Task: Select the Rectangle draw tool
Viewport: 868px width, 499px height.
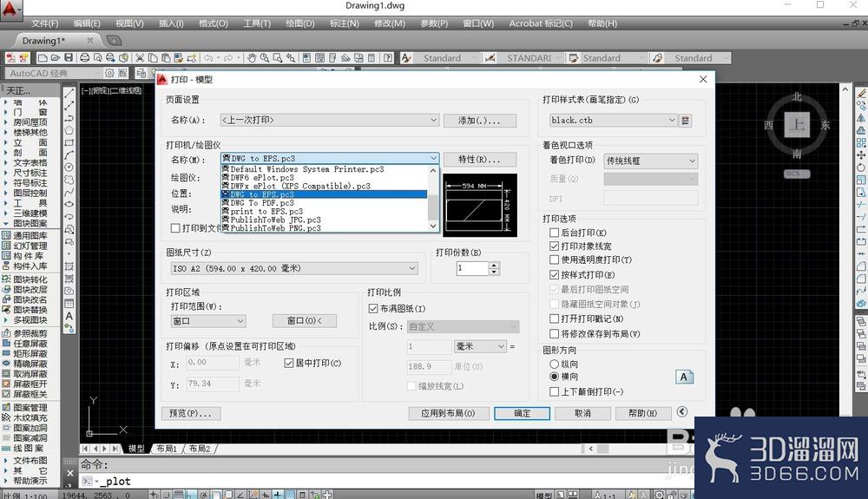Action: (69, 142)
